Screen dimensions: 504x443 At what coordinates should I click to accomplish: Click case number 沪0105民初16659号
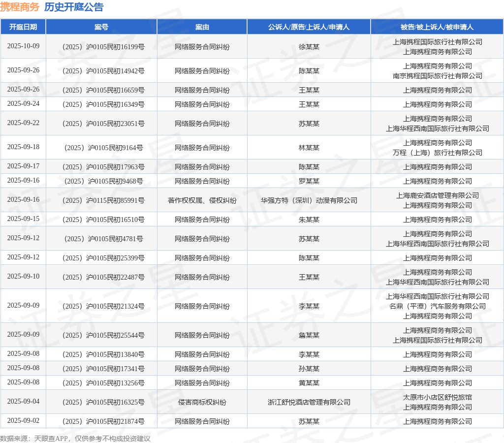coord(103,91)
